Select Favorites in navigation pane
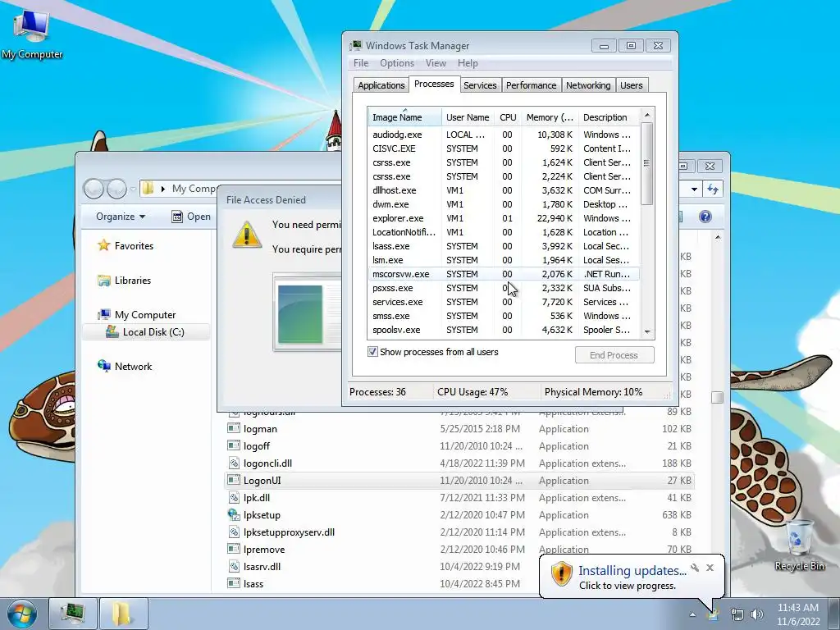 point(134,246)
